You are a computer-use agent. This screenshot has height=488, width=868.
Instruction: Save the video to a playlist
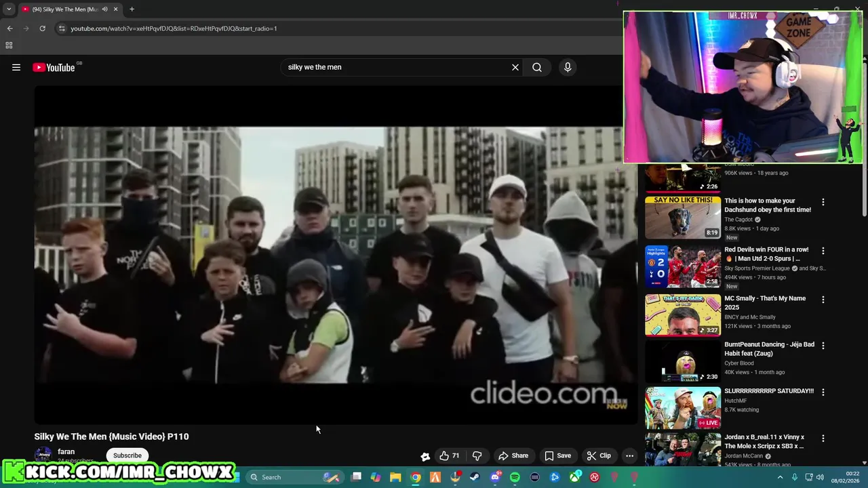coord(557,455)
